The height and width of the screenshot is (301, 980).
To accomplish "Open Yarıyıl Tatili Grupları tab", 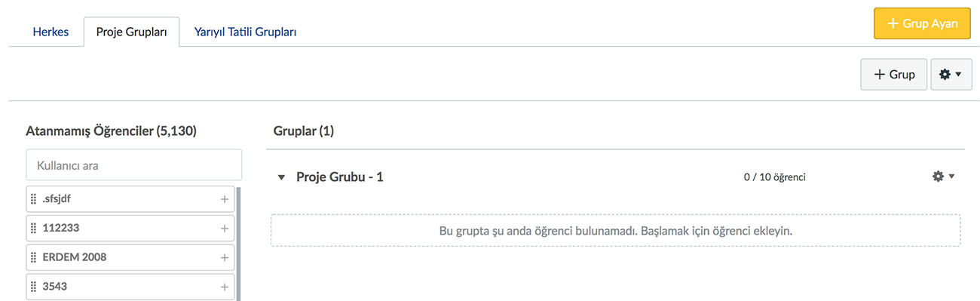I will pos(245,32).
